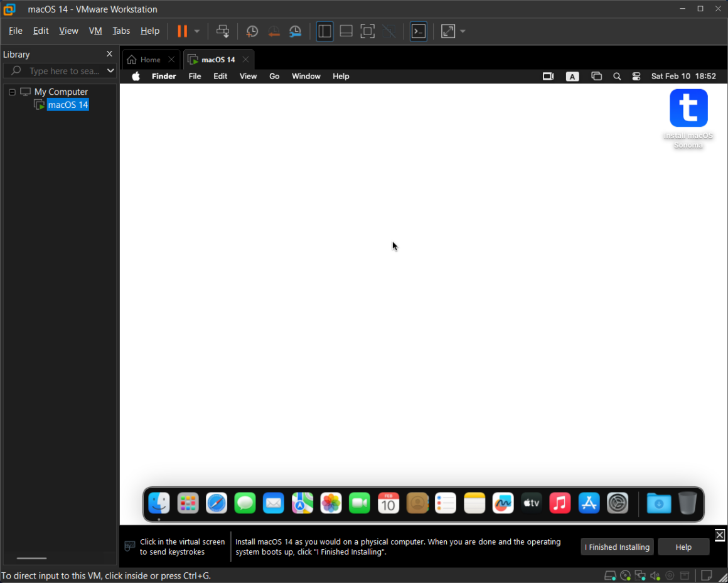Click the Sat Feb 10 18:52 clock
728x583 pixels.
click(683, 76)
